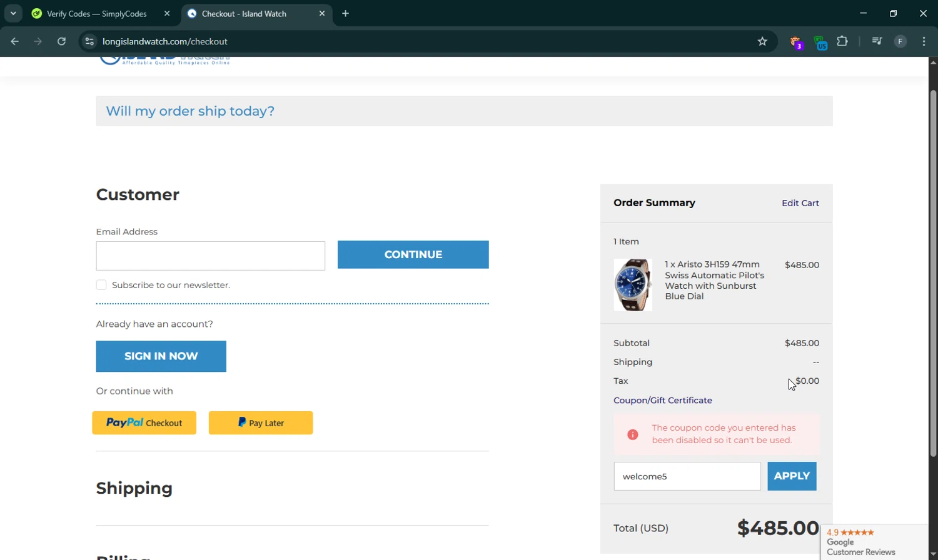Focus the Email Address field
The height and width of the screenshot is (560, 938).
[211, 256]
